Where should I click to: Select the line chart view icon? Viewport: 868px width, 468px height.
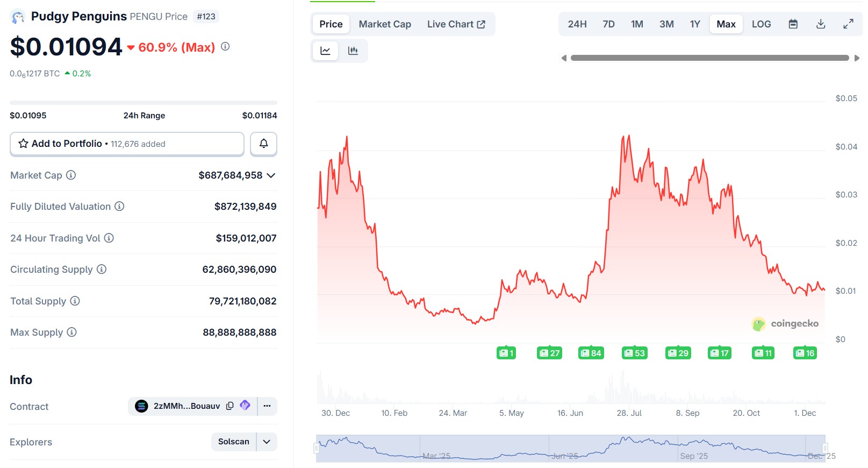pyautogui.click(x=326, y=51)
